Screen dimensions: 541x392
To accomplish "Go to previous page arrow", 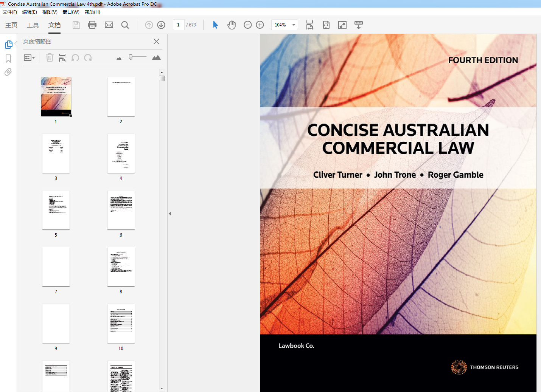I will coord(149,25).
